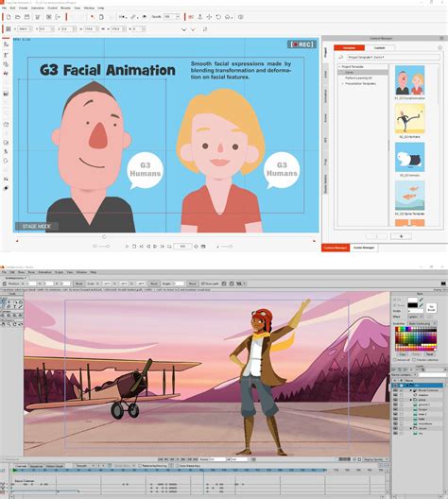This screenshot has height=499, width=448.
Task: Click the red record icon in Cartoon Animator toolbar
Action: [191, 17]
